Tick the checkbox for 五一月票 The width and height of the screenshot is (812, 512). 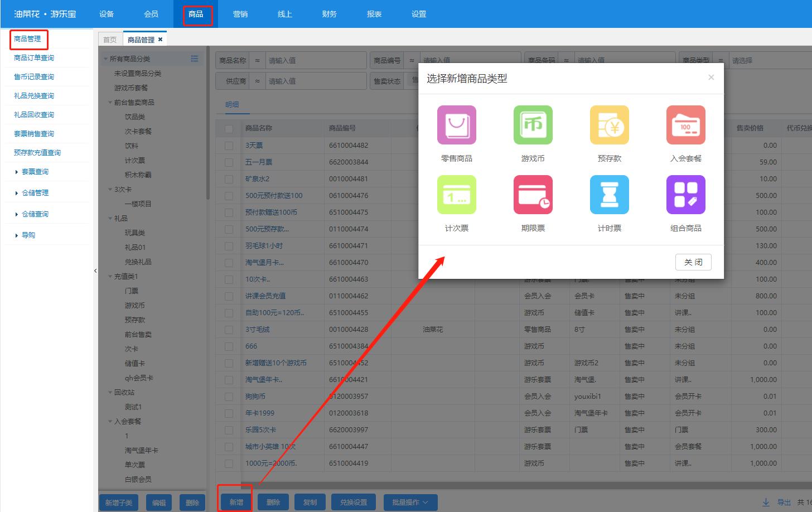(229, 162)
